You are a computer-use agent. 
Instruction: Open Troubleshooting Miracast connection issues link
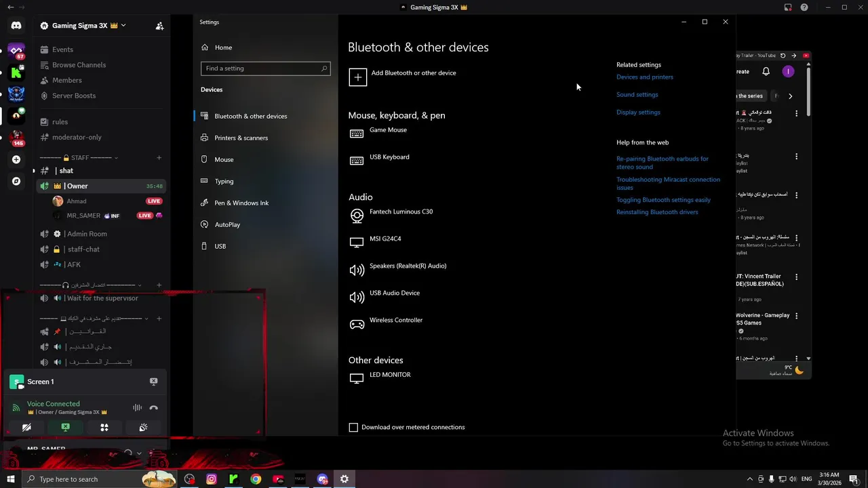pyautogui.click(x=668, y=184)
